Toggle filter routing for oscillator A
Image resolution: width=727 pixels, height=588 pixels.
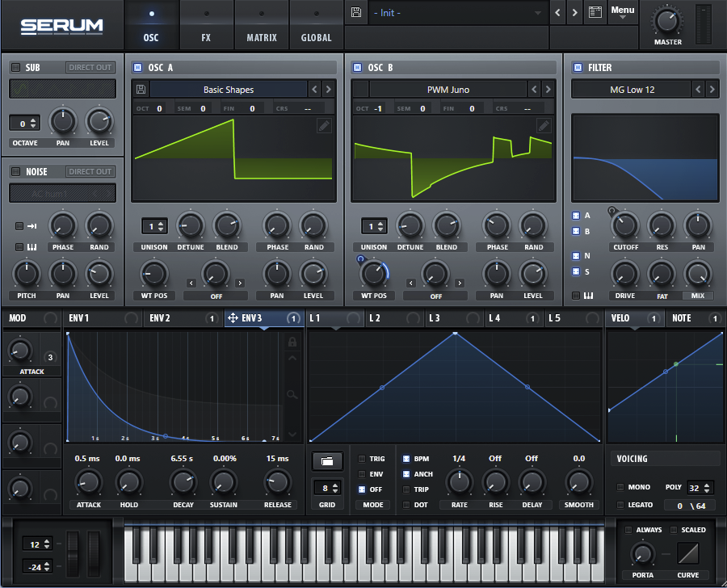click(576, 216)
